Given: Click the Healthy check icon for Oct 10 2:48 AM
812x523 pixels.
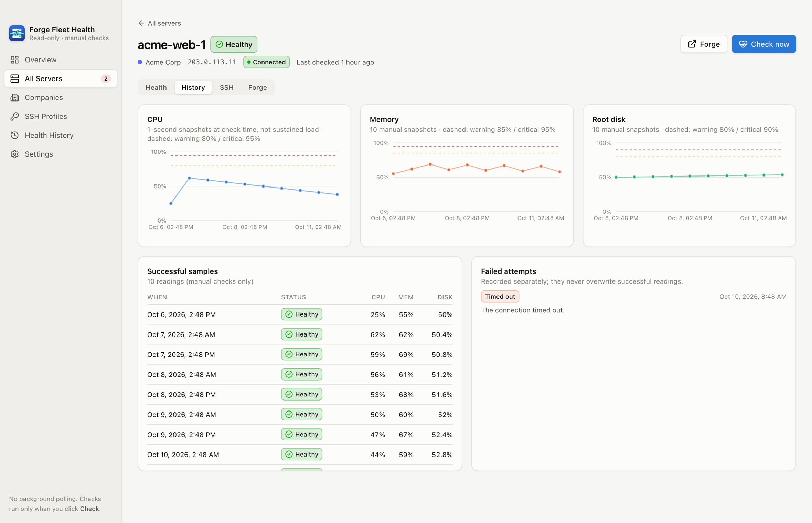Looking at the screenshot, I should [289, 455].
